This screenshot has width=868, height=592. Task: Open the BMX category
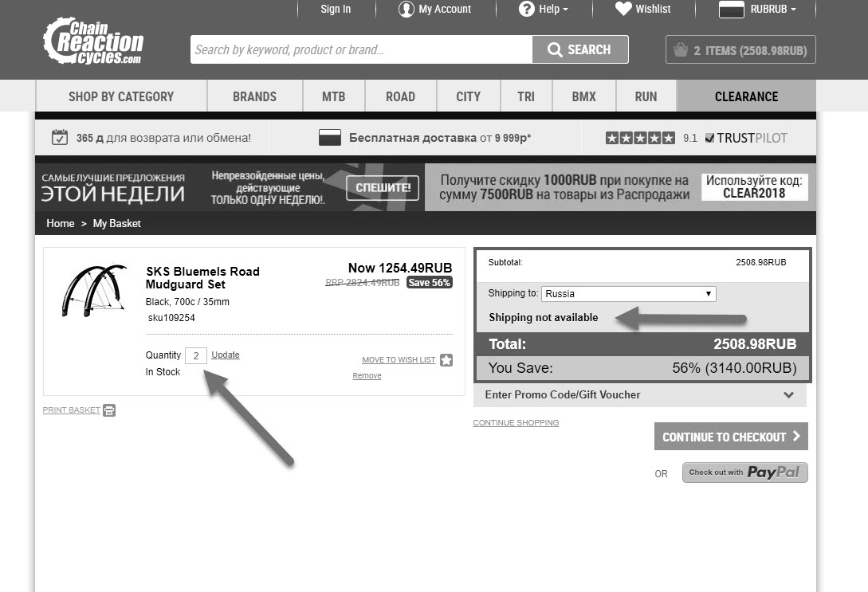click(x=584, y=96)
